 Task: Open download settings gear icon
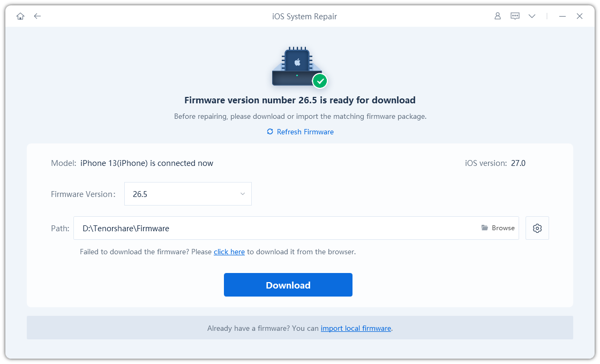[x=537, y=228]
